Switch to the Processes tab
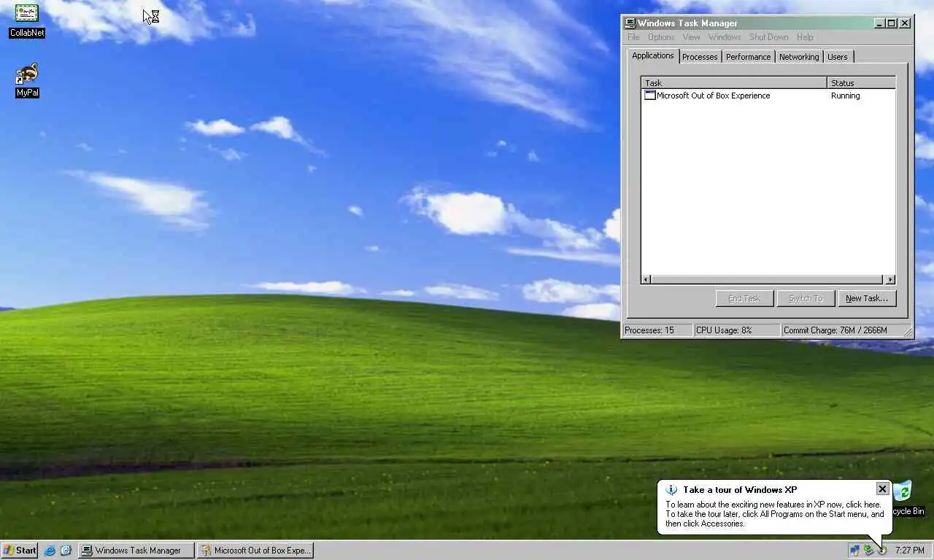 (700, 57)
